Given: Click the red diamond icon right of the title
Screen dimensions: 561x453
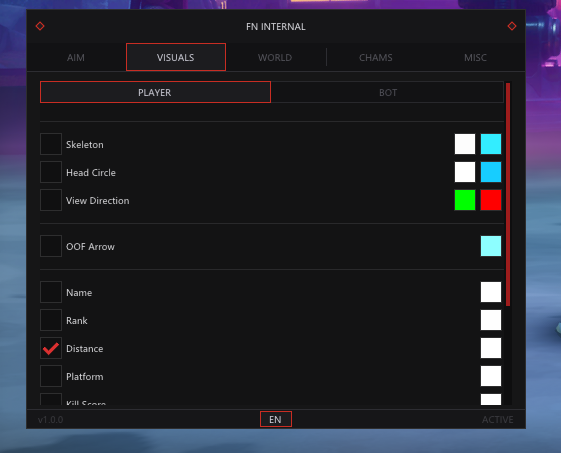Looking at the screenshot, I should (512, 26).
